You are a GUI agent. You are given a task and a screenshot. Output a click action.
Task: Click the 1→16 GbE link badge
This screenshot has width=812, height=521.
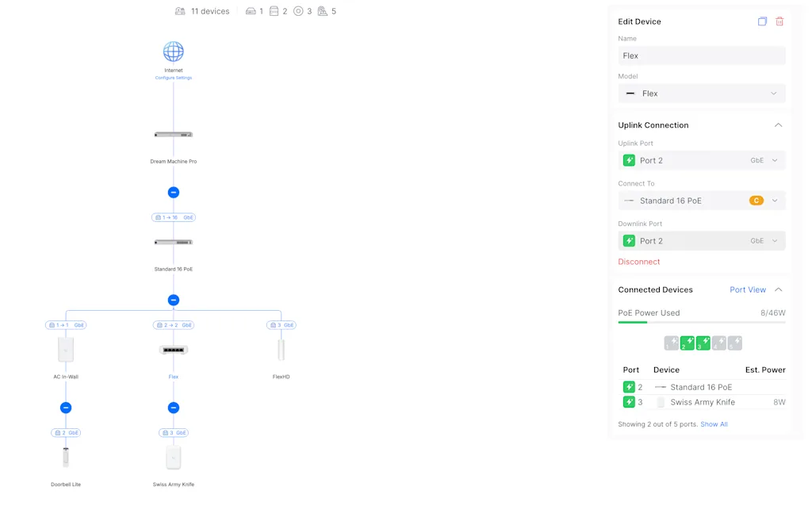pos(174,217)
